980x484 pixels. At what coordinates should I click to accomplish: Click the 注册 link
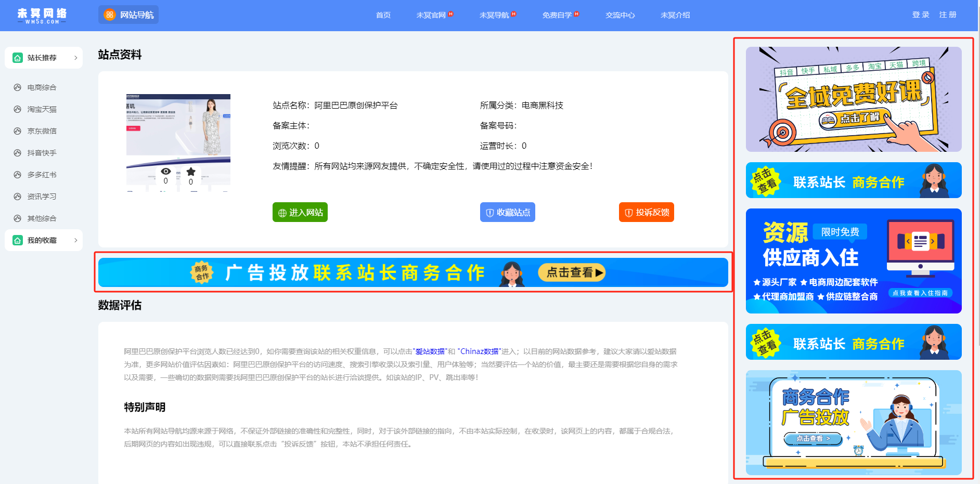coord(948,15)
